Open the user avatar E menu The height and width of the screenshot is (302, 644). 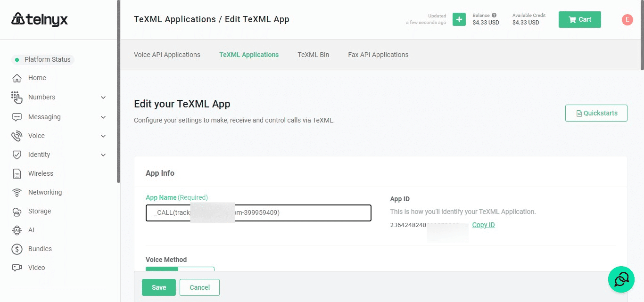pos(627,19)
